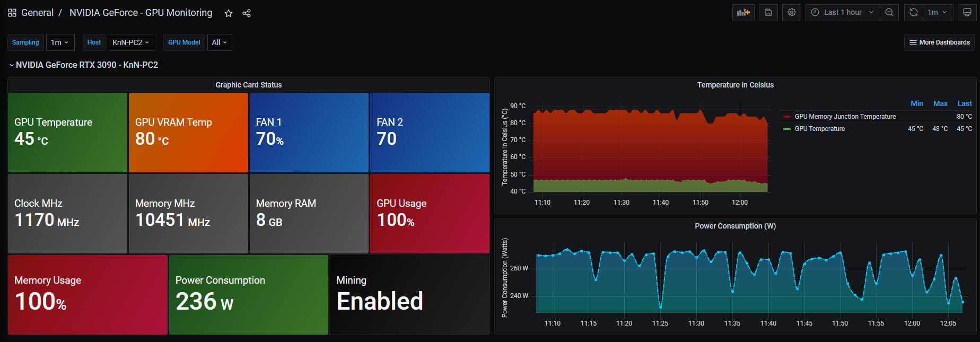Zoom out the time range

(x=889, y=12)
